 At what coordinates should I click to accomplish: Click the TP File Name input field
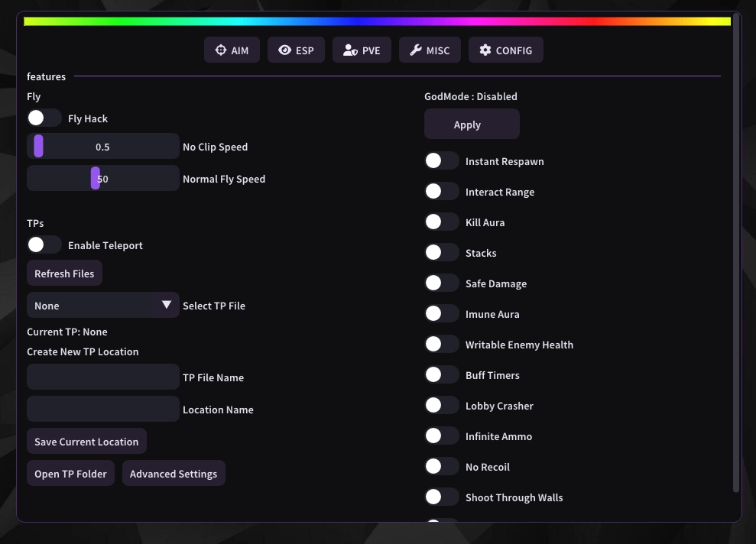(x=102, y=377)
